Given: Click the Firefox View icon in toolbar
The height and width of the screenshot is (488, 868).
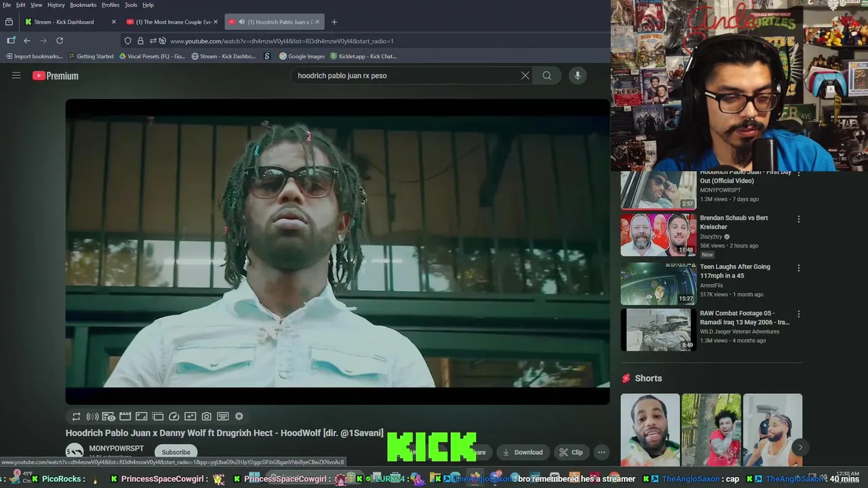Looking at the screenshot, I should [10, 41].
